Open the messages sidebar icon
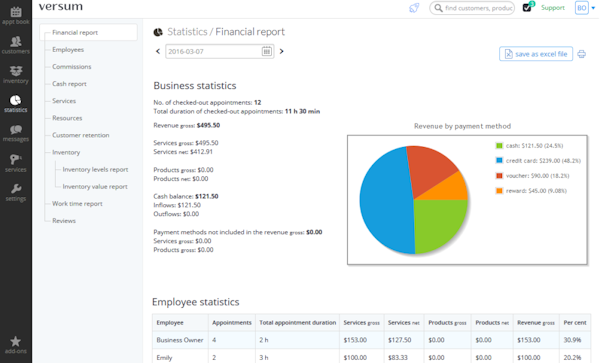Screen dimensions: 600x363 (x=16, y=133)
